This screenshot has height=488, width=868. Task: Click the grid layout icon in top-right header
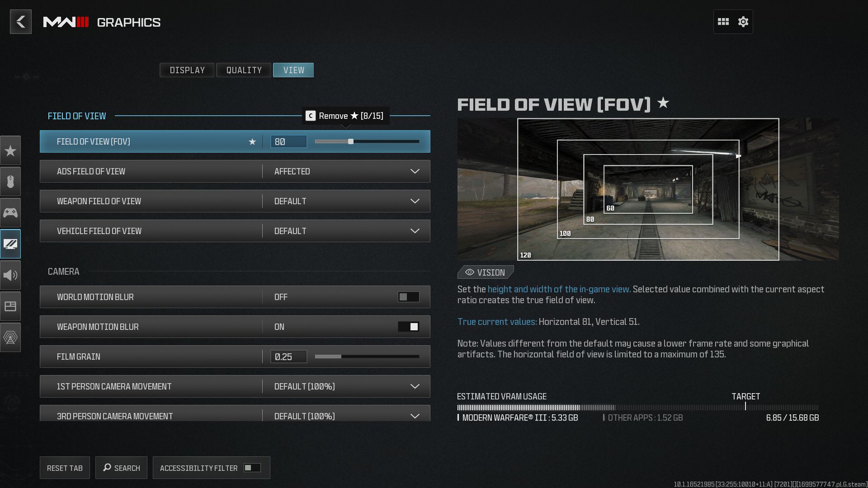coord(723,21)
